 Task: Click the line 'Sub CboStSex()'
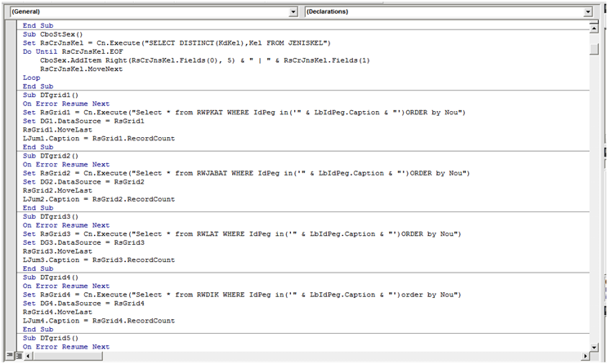(53, 34)
